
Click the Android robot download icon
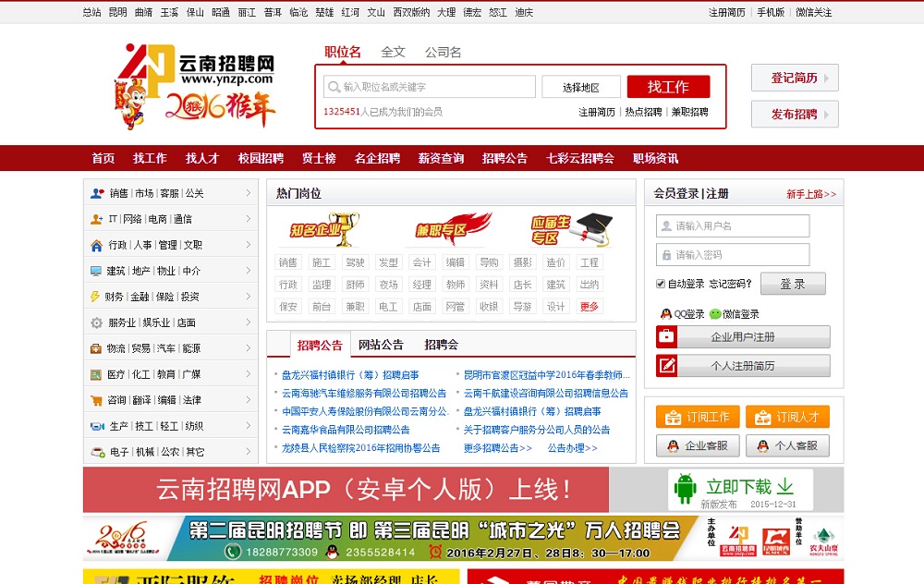pyautogui.click(x=685, y=488)
